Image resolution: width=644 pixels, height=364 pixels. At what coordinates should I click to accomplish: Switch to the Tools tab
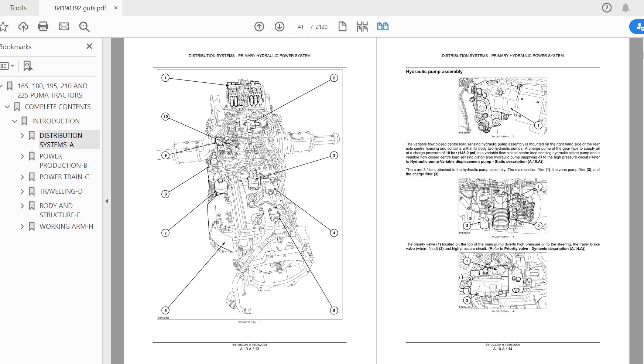click(x=18, y=8)
